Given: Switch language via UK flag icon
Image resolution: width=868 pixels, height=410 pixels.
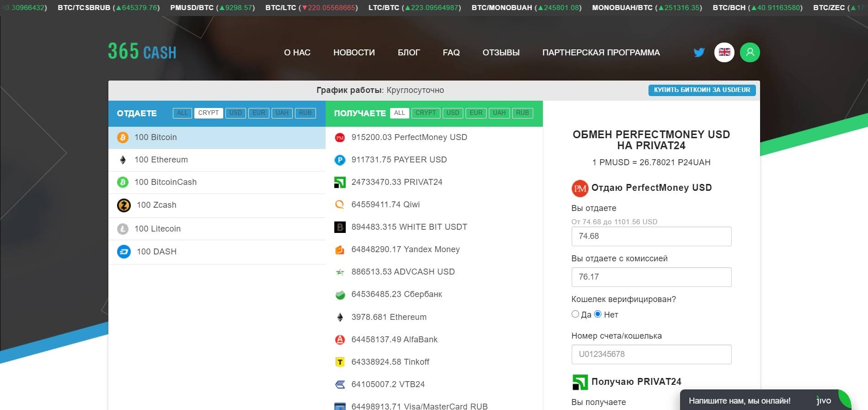Looking at the screenshot, I should 724,52.
